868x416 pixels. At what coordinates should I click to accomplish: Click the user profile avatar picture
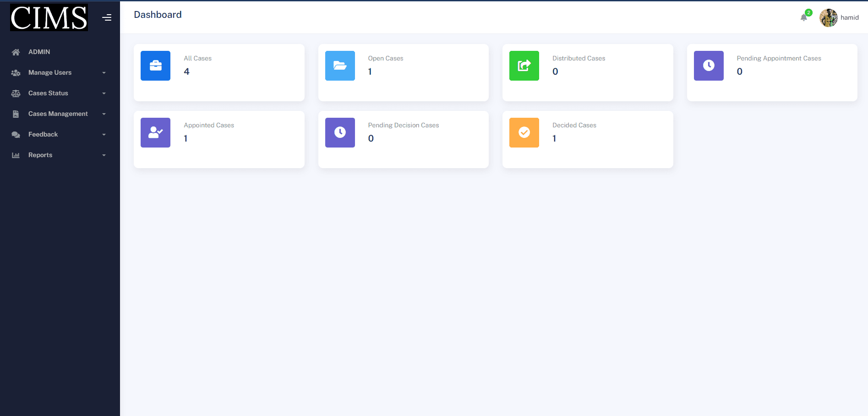pyautogui.click(x=828, y=17)
